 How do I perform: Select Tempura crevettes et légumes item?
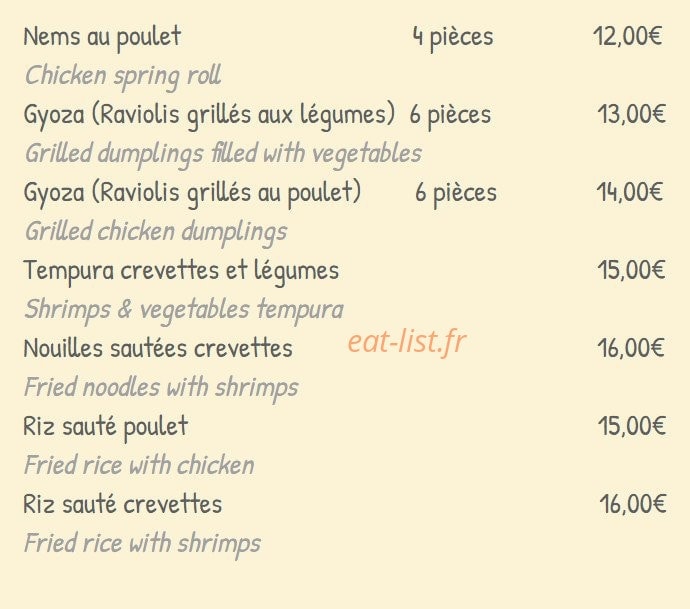tap(181, 271)
